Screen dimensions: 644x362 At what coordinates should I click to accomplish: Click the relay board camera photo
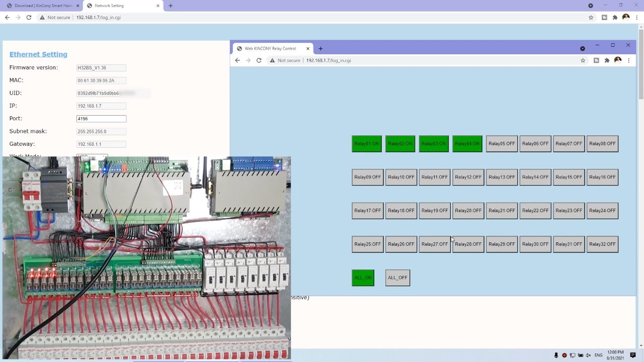pyautogui.click(x=146, y=258)
